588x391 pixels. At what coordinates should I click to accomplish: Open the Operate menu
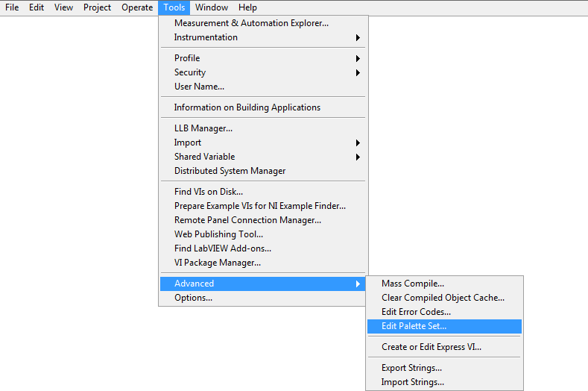[x=137, y=7]
